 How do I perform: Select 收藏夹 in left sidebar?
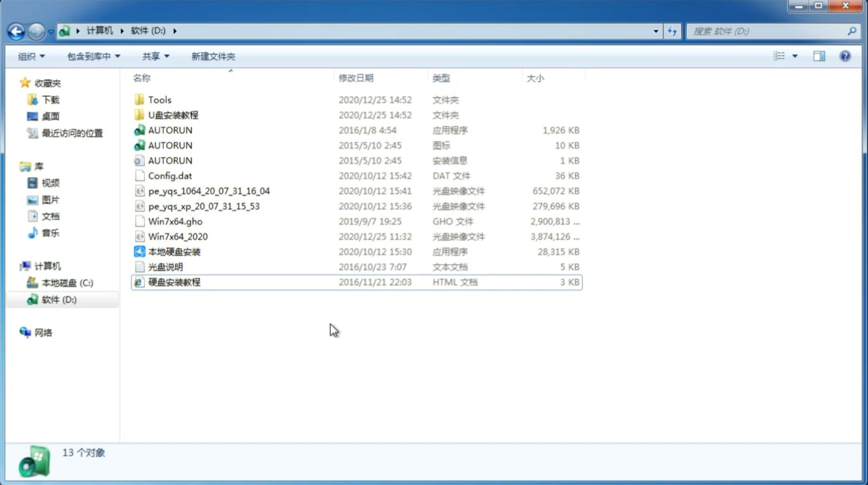pyautogui.click(x=54, y=83)
